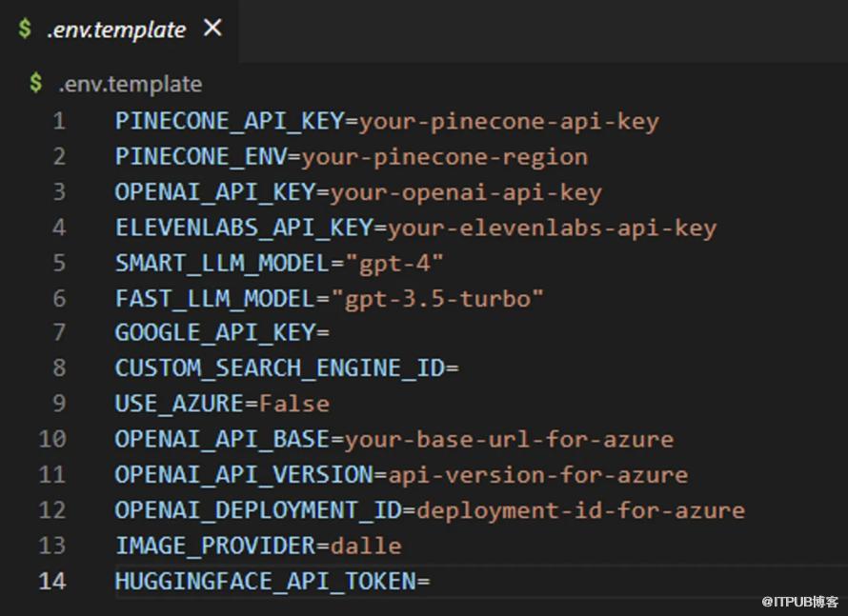Click line number 1 in the gutter
The width and height of the screenshot is (848, 616).
[59, 122]
